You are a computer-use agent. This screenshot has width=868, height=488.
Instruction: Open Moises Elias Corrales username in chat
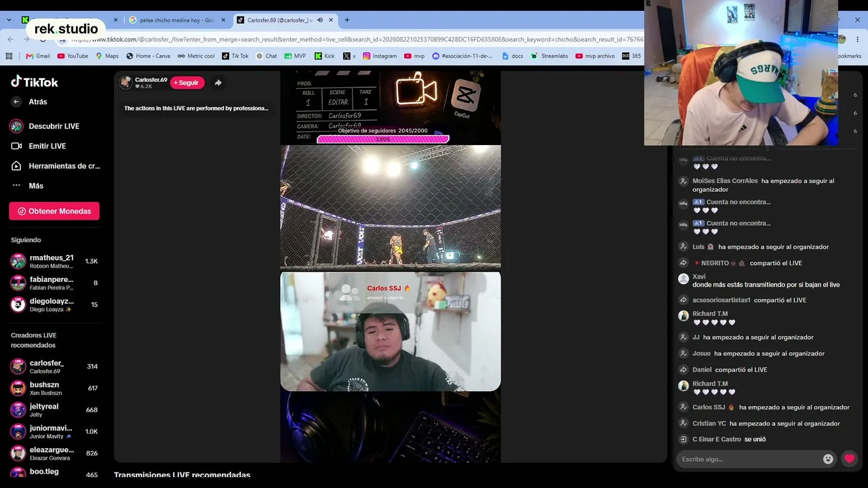[x=725, y=181]
